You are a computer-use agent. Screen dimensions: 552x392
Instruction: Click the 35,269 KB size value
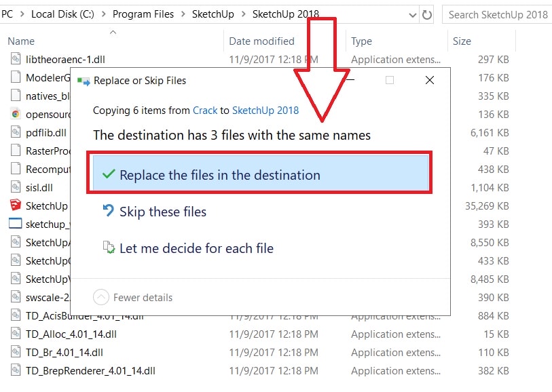pos(487,205)
